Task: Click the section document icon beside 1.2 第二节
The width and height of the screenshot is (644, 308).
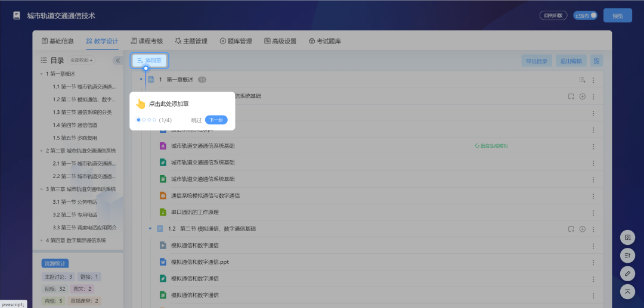Action: [160, 229]
